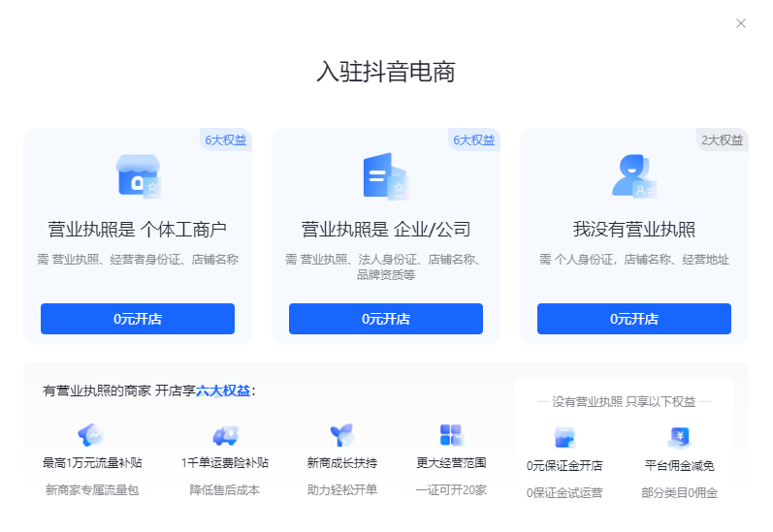
Task: Select the 营业执照是 个体工商户 title
Action: [x=138, y=230]
